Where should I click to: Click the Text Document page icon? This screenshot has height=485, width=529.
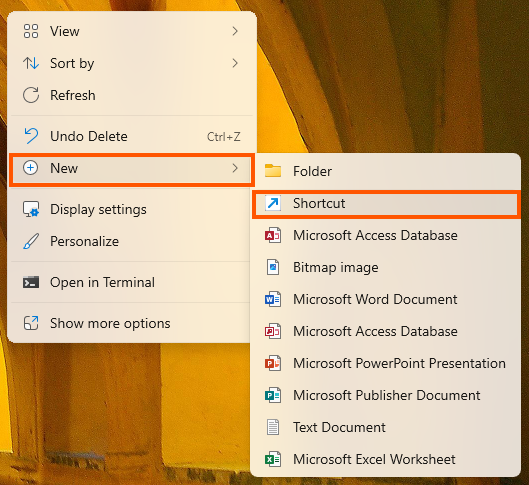[x=273, y=427]
